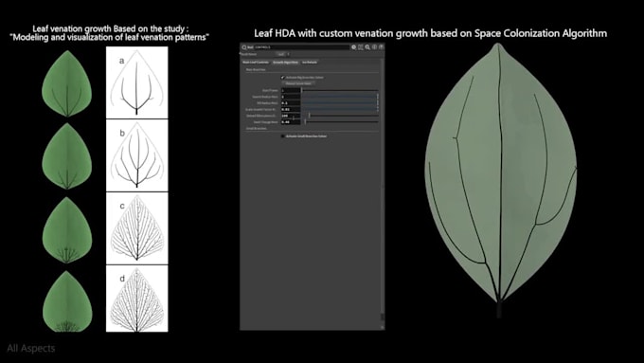Toggle Activate Small Branches Solver checkbox
The height and width of the screenshot is (363, 644).
pyautogui.click(x=283, y=136)
